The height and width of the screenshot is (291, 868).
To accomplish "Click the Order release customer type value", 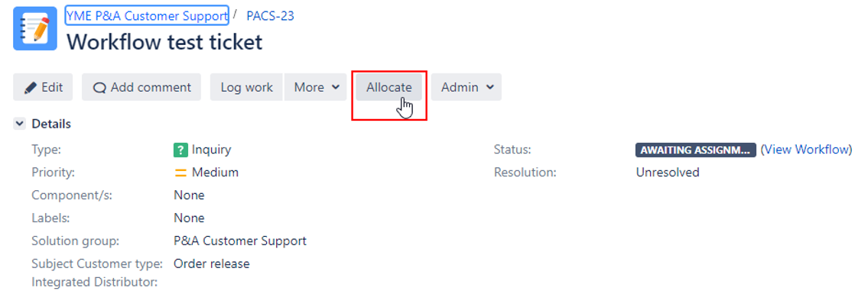I will 212,264.
